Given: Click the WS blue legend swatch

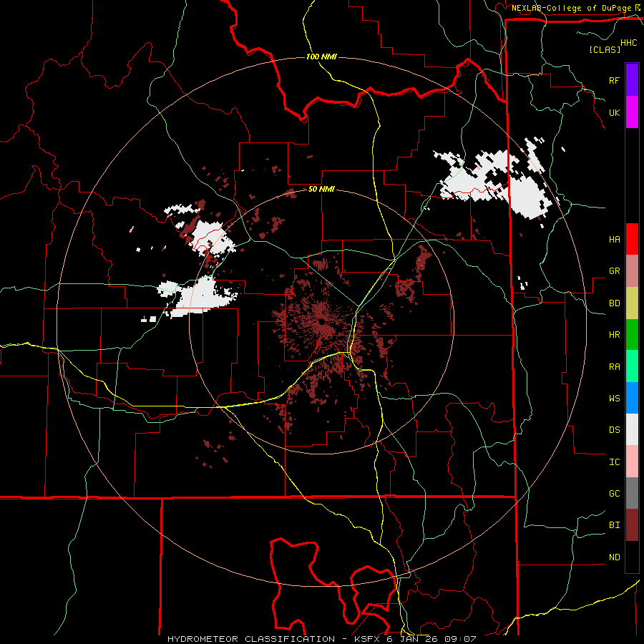Looking at the screenshot, I should (632, 398).
